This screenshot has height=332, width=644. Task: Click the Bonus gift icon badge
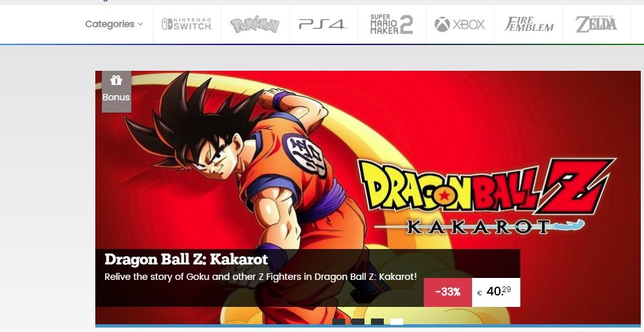click(116, 91)
